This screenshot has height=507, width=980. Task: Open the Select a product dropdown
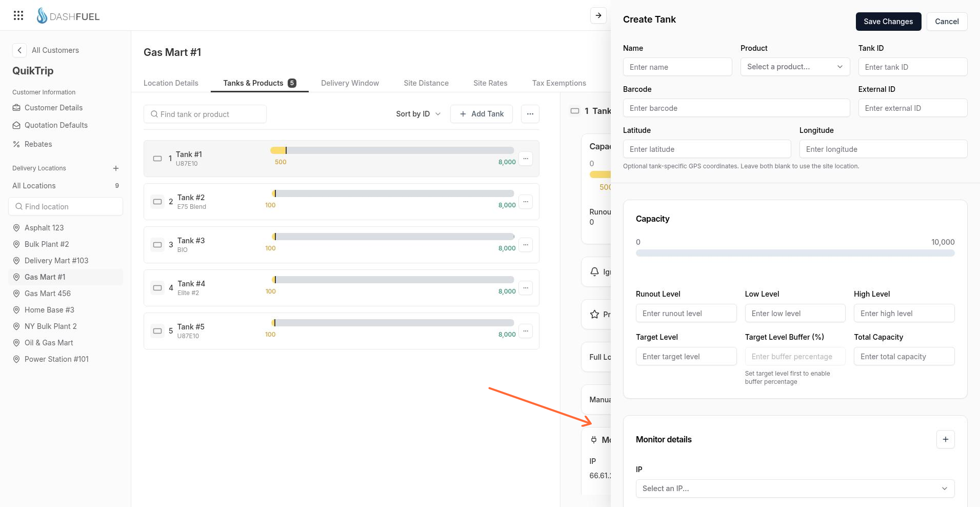pos(795,67)
